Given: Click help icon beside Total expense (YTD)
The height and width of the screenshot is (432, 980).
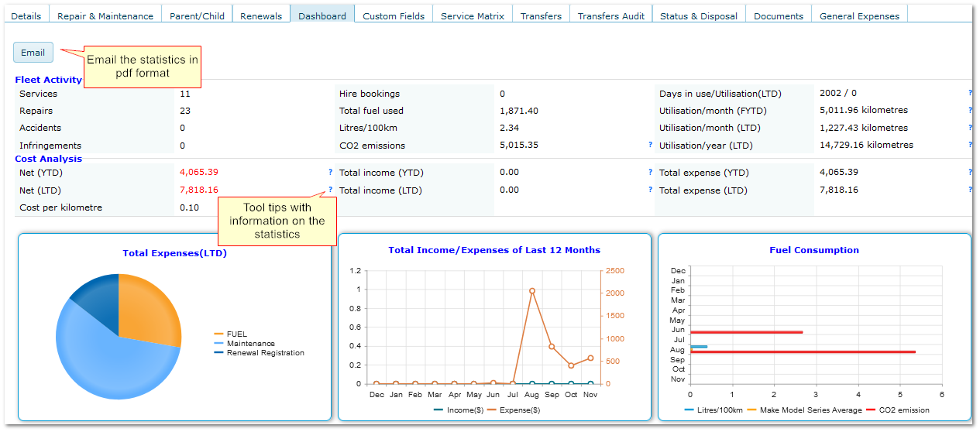Looking at the screenshot, I should (x=969, y=173).
